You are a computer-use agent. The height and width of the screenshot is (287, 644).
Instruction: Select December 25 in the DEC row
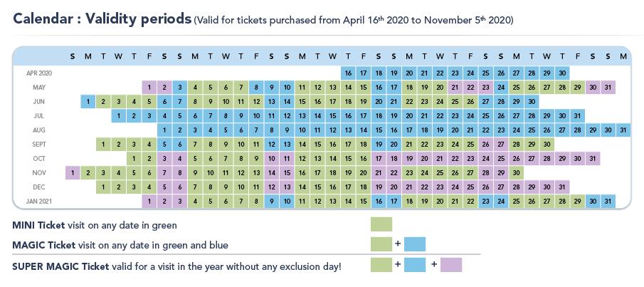point(470,187)
